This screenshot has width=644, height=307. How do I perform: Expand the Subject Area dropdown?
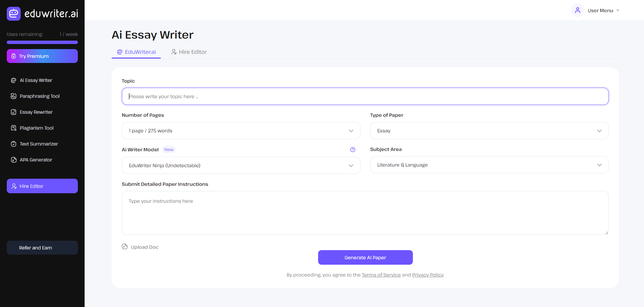489,165
